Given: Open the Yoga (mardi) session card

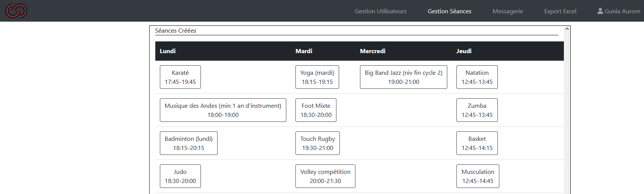Looking at the screenshot, I should click(x=317, y=77).
